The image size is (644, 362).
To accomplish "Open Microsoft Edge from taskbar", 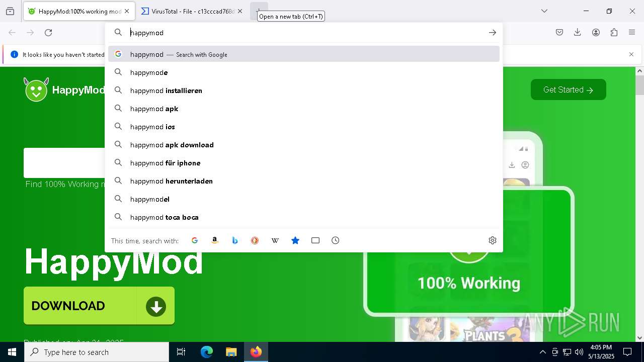I will tap(207, 352).
